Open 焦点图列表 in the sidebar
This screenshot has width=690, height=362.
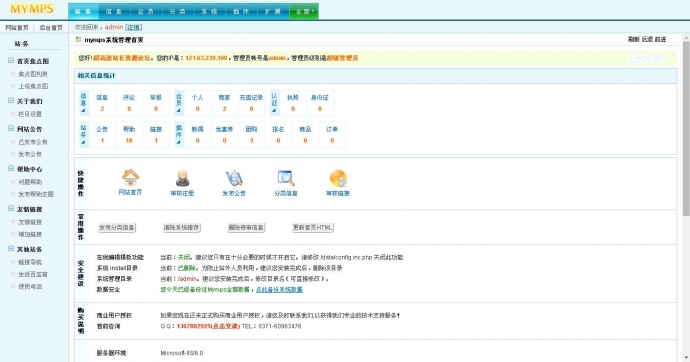[x=33, y=74]
